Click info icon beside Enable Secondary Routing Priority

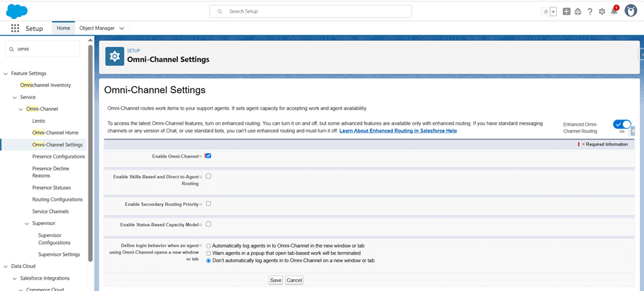coord(201,204)
